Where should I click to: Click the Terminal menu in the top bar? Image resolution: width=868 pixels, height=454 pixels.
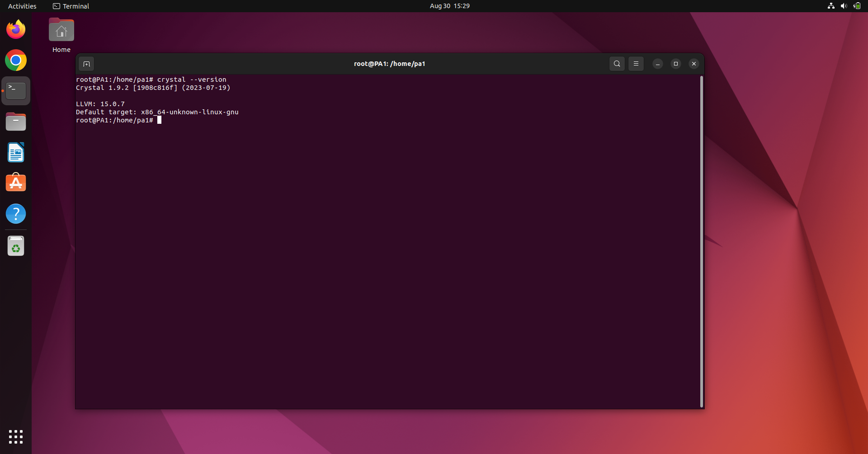pyautogui.click(x=71, y=6)
